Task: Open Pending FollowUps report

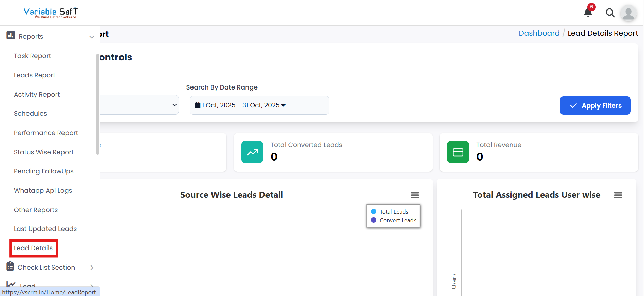Action: (43, 171)
